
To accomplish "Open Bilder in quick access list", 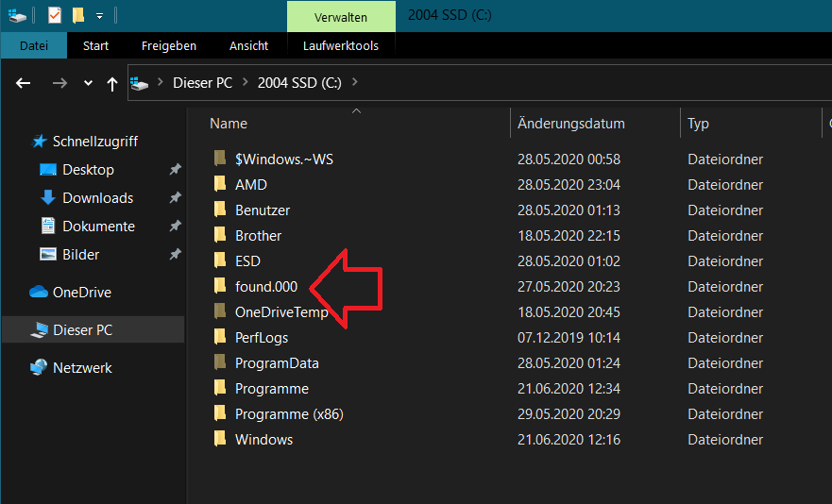I will (x=80, y=255).
